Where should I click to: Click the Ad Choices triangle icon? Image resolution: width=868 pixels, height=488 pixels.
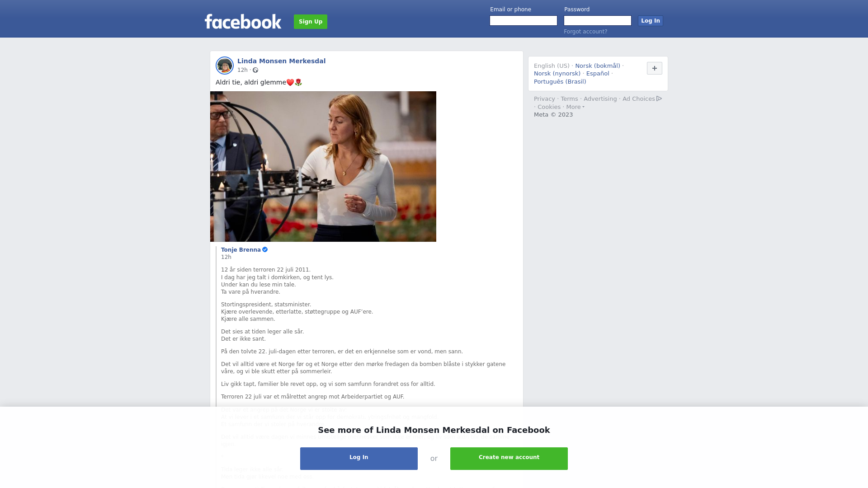[659, 99]
